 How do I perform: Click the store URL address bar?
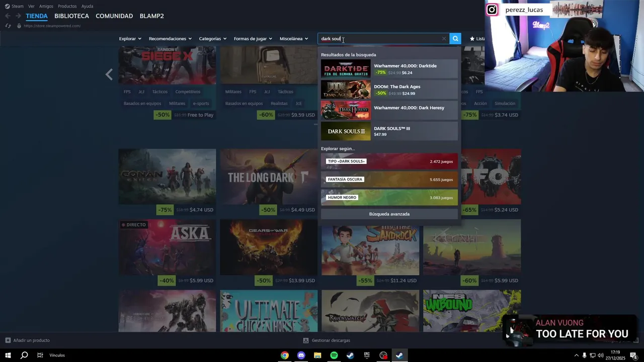tap(52, 26)
